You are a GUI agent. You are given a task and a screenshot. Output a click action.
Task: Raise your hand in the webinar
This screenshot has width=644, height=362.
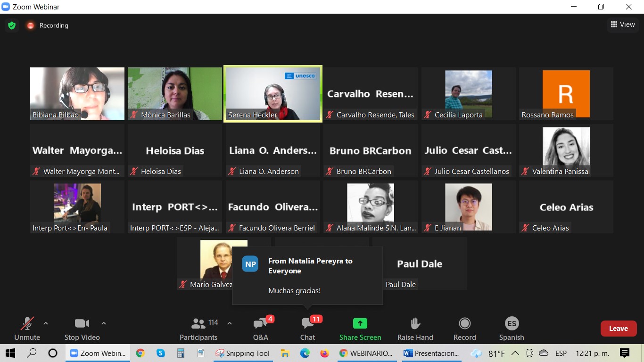coord(415,328)
